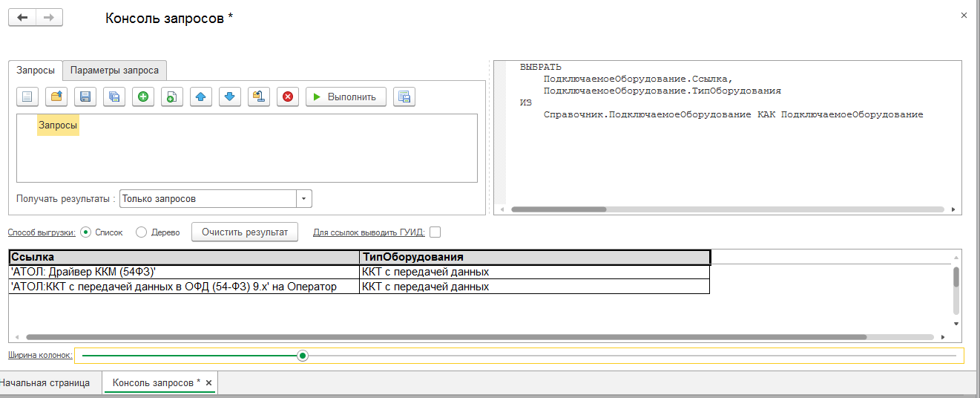
Task: Move query up with blue arrow
Action: (201, 97)
